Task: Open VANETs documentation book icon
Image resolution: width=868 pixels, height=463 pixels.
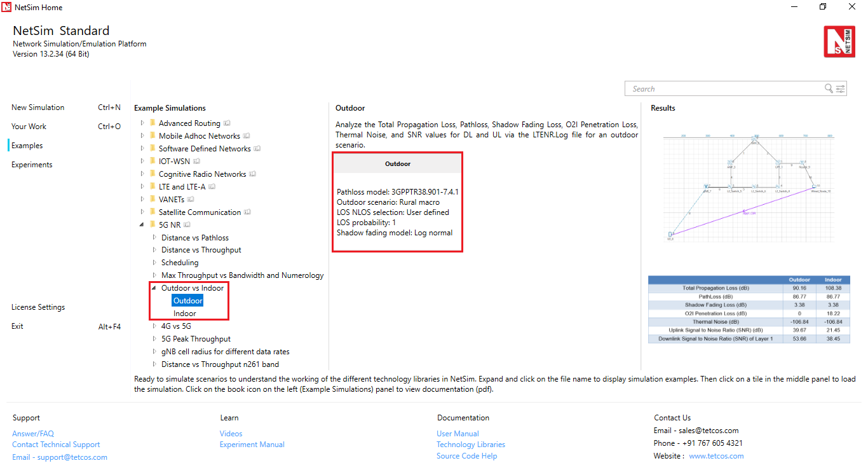Action: 191,200
